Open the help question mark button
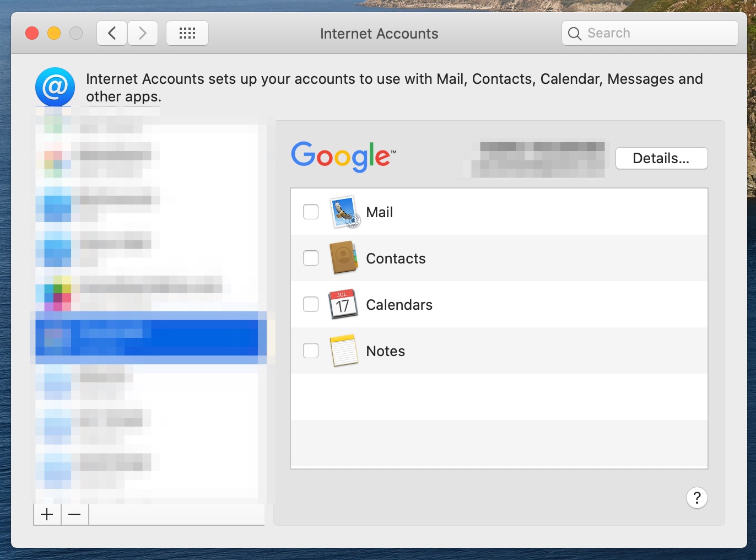The width and height of the screenshot is (756, 560). 697,498
